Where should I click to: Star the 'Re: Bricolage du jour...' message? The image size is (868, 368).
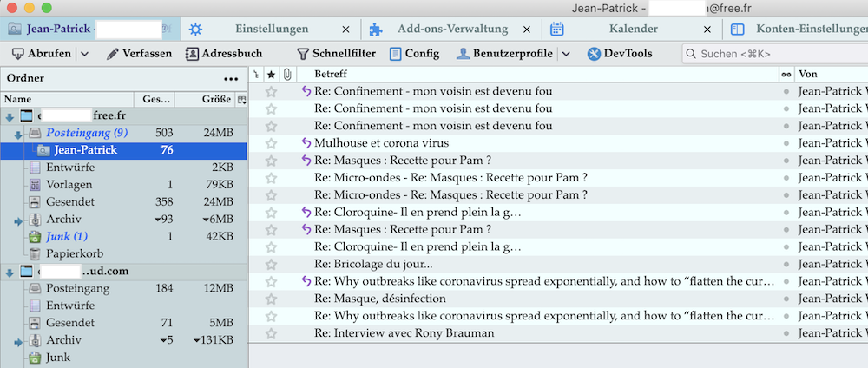[x=271, y=264]
